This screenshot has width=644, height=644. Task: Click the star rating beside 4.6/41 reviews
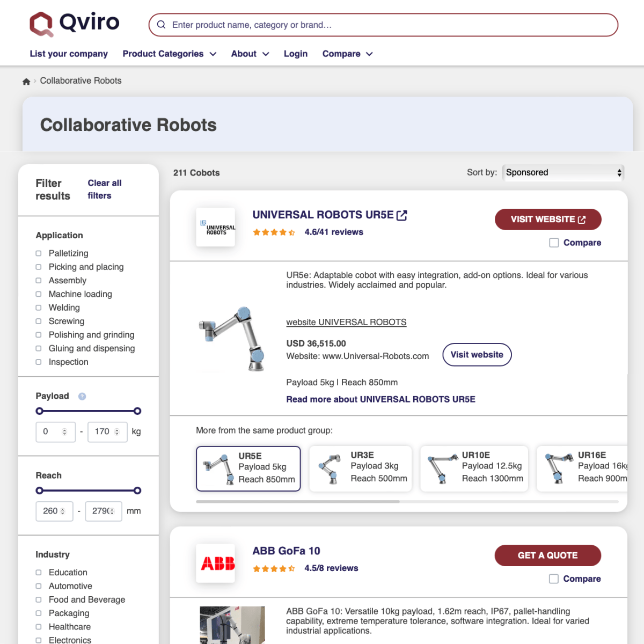[x=274, y=232]
